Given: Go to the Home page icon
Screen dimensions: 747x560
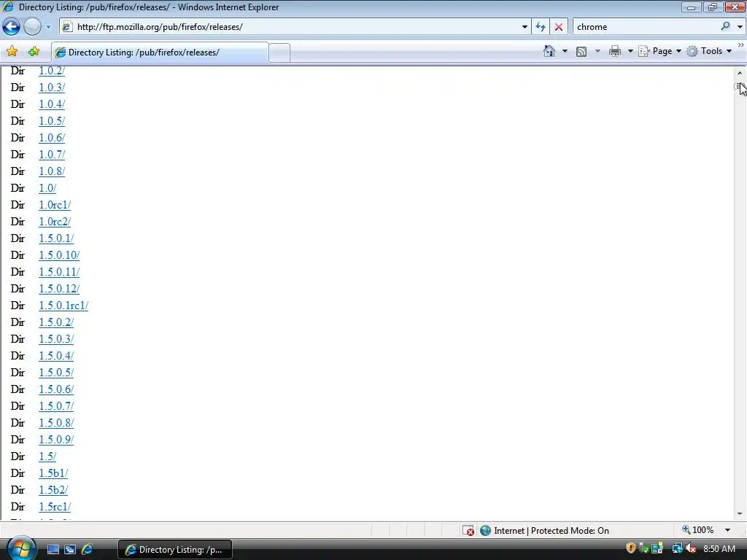Looking at the screenshot, I should (x=549, y=51).
